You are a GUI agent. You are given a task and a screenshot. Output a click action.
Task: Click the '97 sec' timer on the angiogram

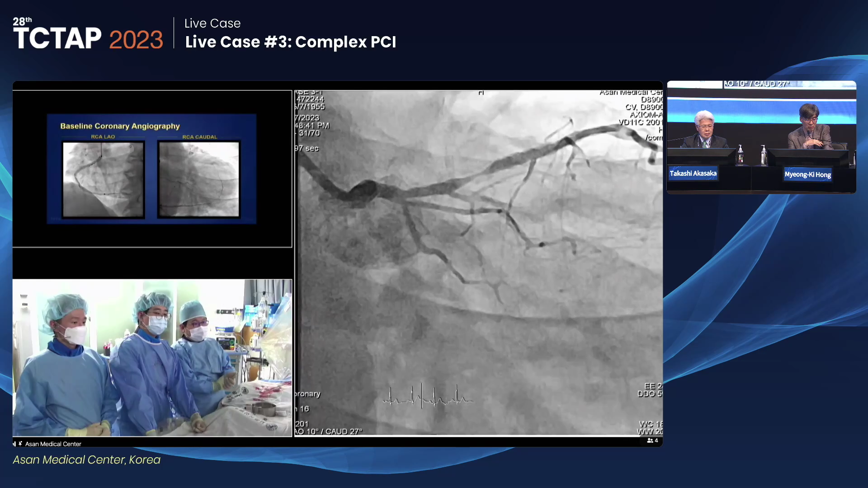(x=307, y=148)
